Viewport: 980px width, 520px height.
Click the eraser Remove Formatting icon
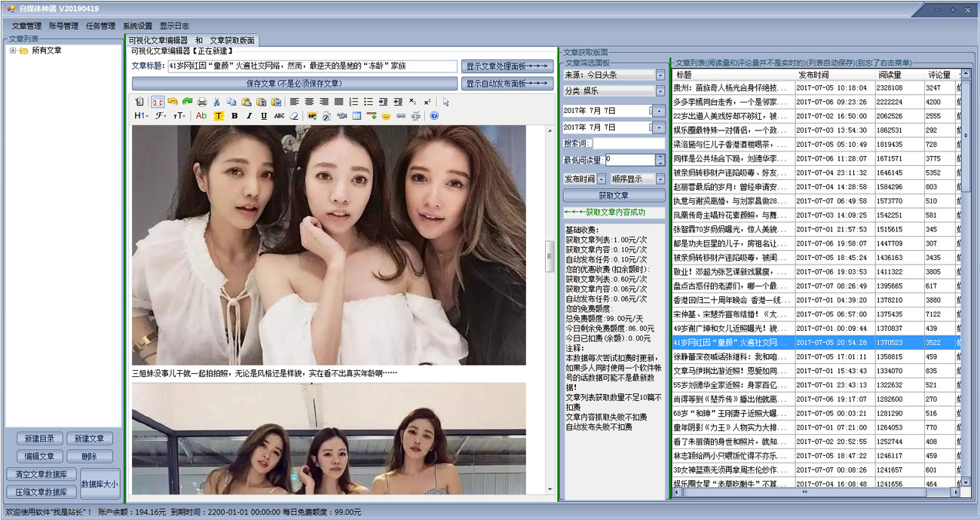pos(293,116)
